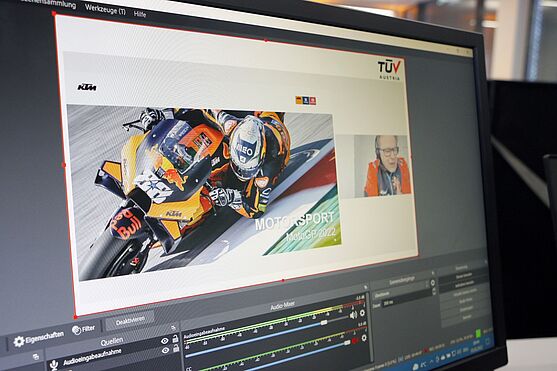Image resolution: width=557 pixels, height=371 pixels.
Task: Open settings gear of second audio channel
Action: 364,338
